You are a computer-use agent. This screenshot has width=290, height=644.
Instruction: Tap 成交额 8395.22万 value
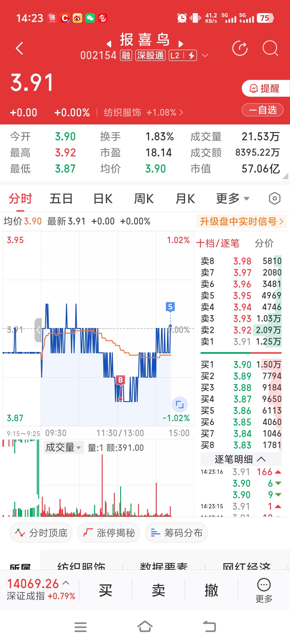tap(257, 152)
